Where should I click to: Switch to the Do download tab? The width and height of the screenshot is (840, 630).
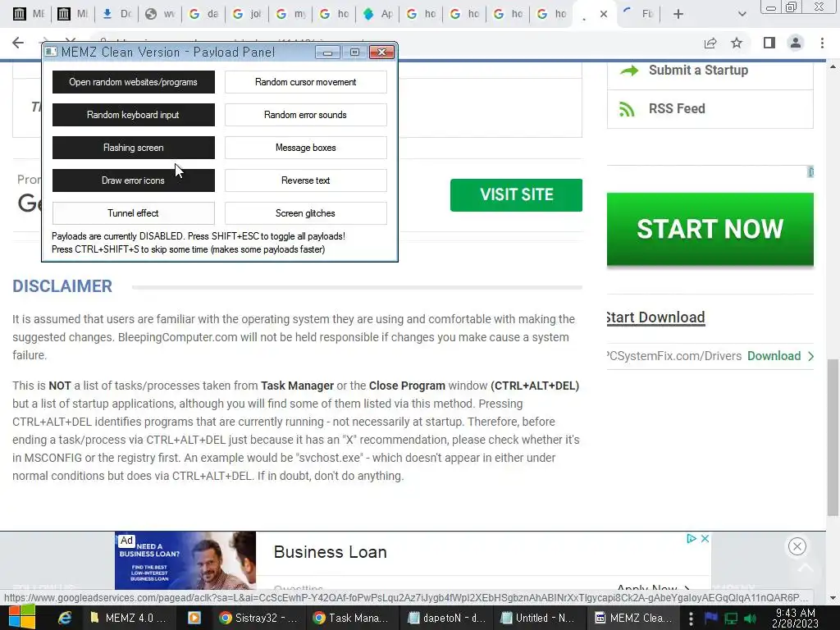116,14
